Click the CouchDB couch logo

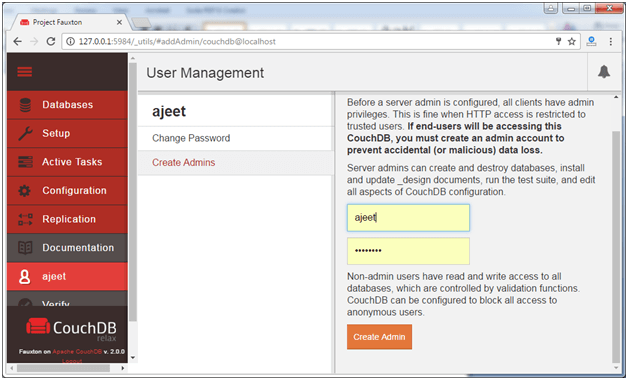click(38, 327)
